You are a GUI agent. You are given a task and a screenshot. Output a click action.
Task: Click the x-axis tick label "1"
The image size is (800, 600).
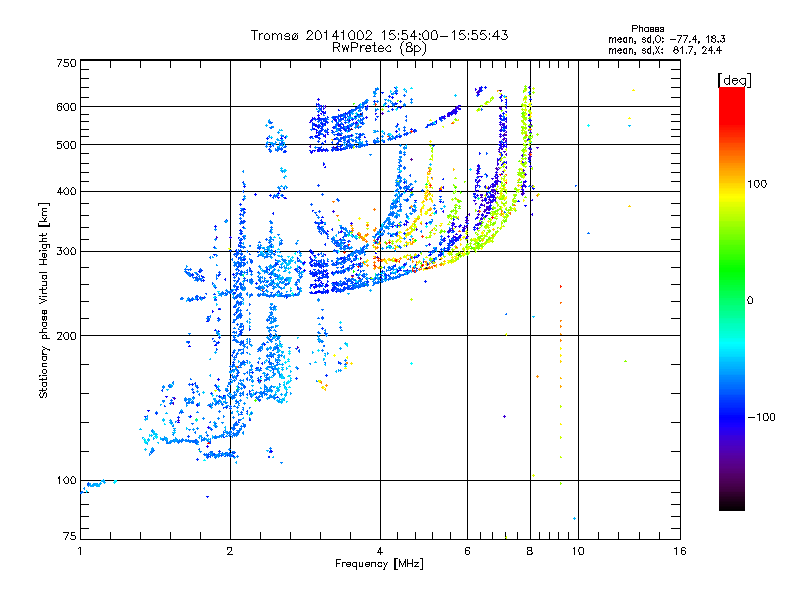point(80,551)
